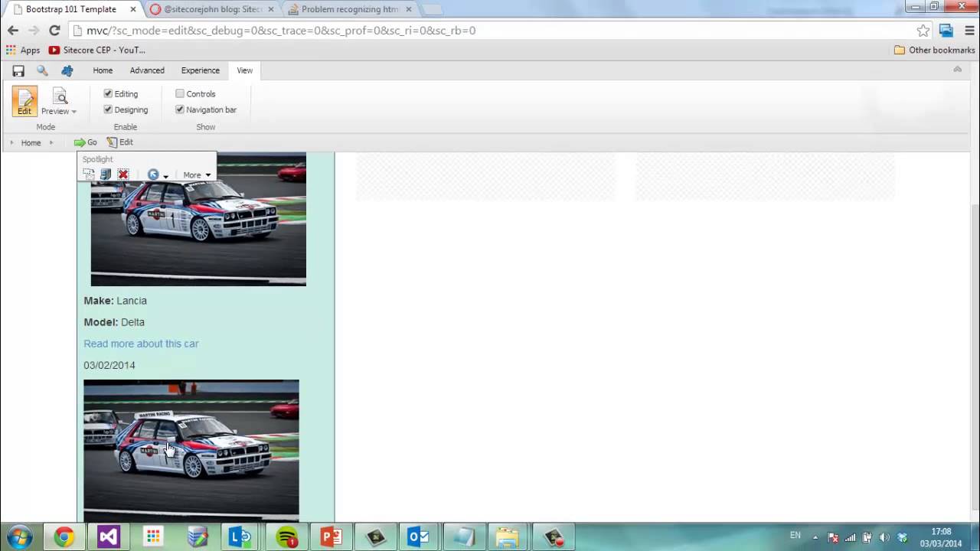Click the date text 03/02/2014

109,365
